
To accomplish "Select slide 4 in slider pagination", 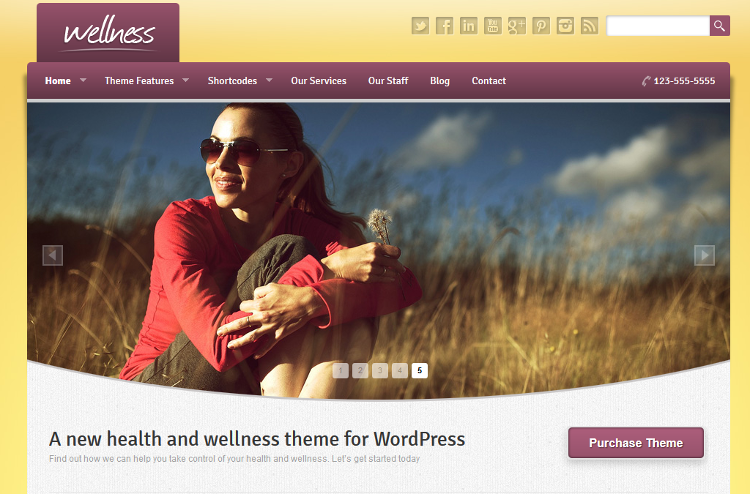I will 400,370.
